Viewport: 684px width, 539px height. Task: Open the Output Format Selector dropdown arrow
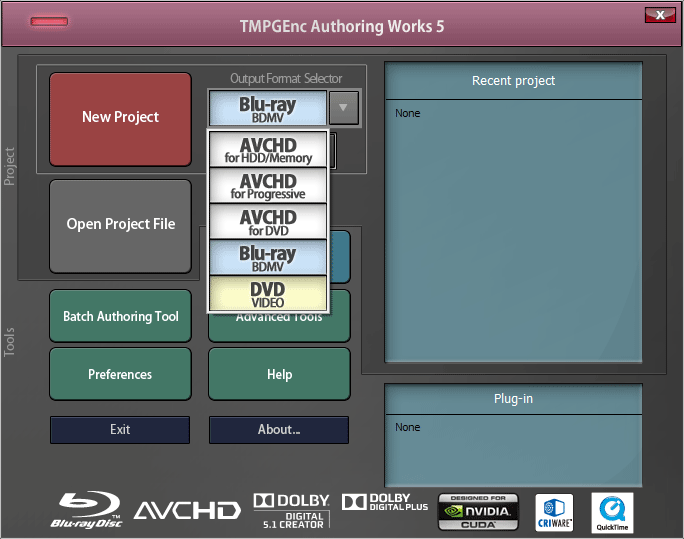pos(344,108)
